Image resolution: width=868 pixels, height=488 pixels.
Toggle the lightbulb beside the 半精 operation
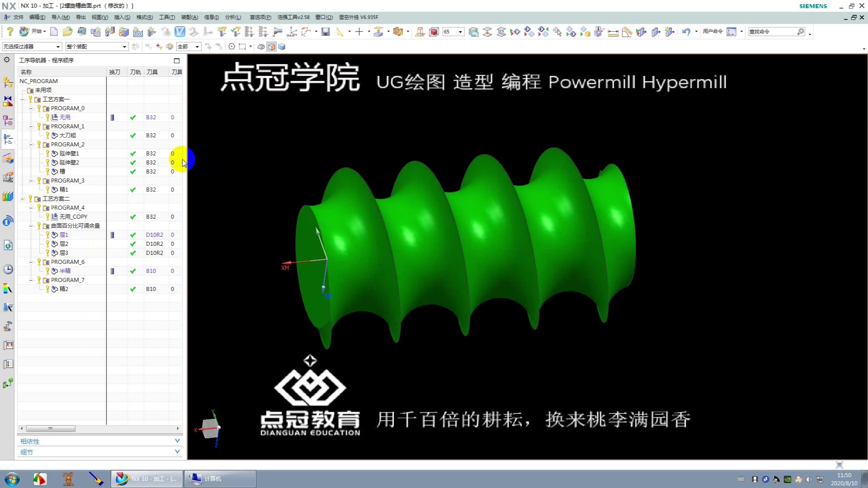[48, 271]
